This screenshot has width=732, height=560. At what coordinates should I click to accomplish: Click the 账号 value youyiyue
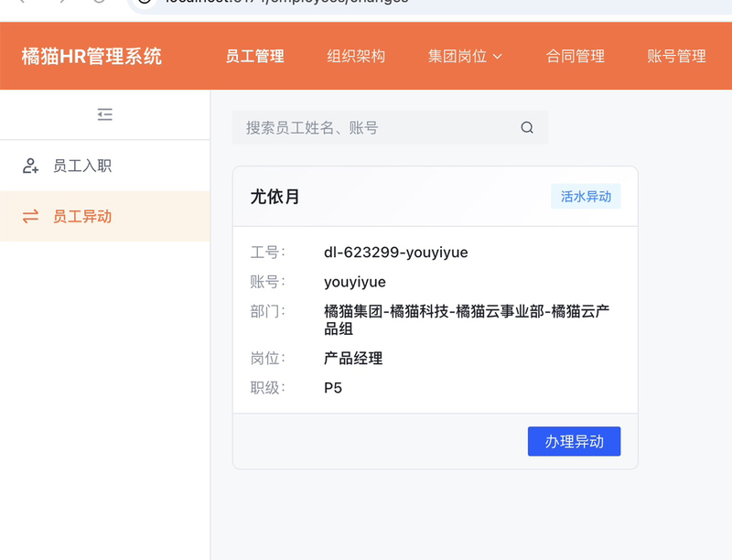coord(355,282)
